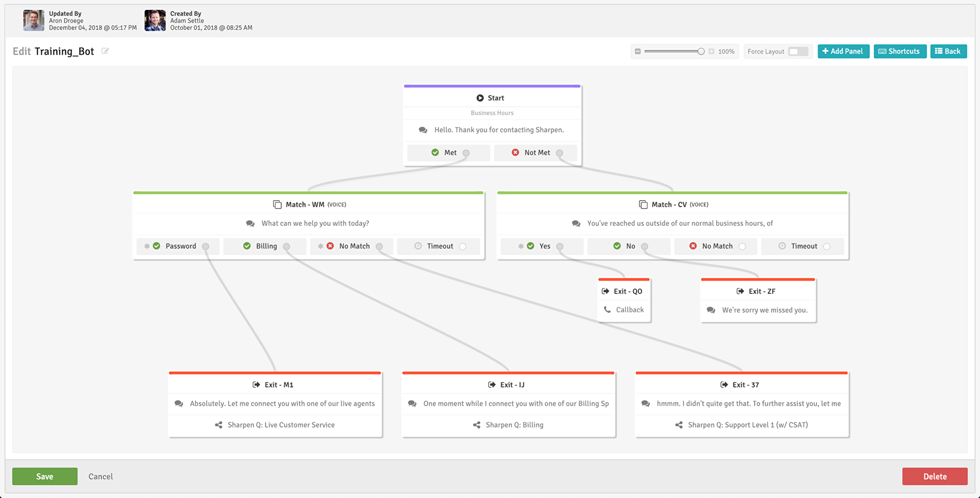Click the Training_Bot title text
Viewport: 980px width, 498px height.
(64, 51)
